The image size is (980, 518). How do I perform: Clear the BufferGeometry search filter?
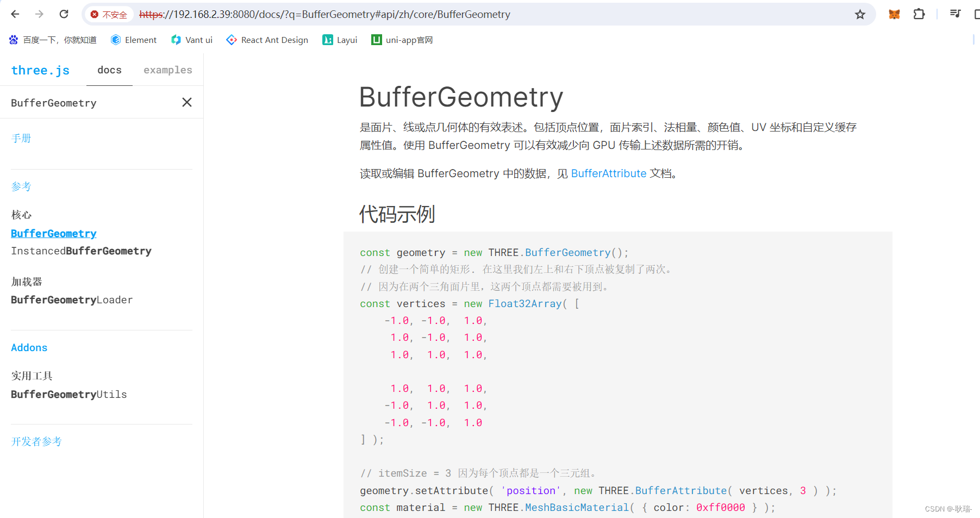click(187, 102)
